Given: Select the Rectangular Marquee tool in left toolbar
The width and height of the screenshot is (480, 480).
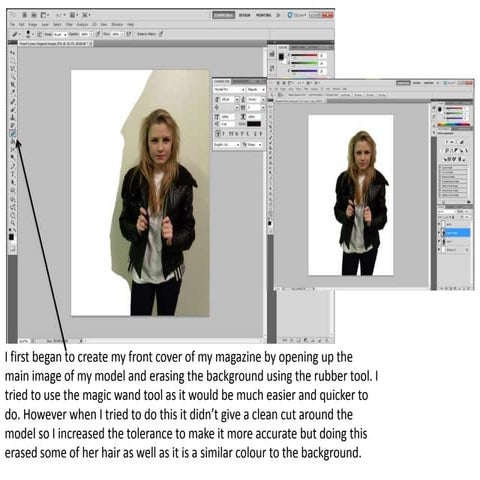Looking at the screenshot, I should click(x=12, y=60).
